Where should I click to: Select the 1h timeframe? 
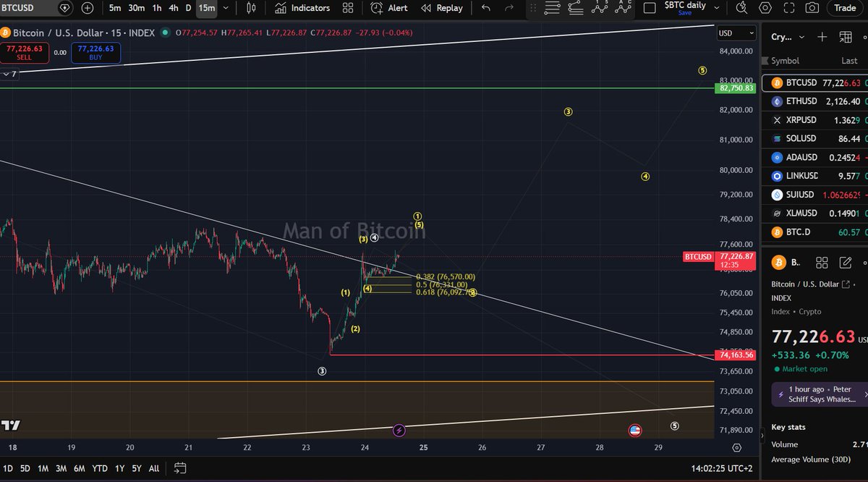tap(157, 8)
